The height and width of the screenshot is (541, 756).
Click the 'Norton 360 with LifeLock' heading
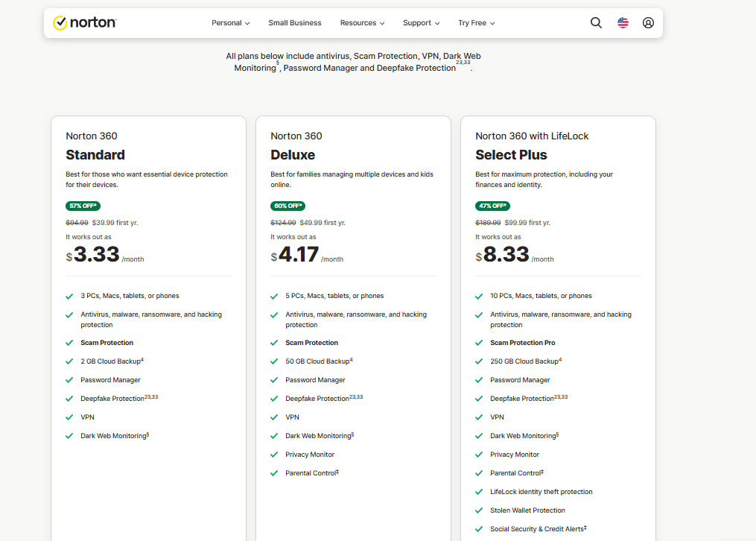532,136
